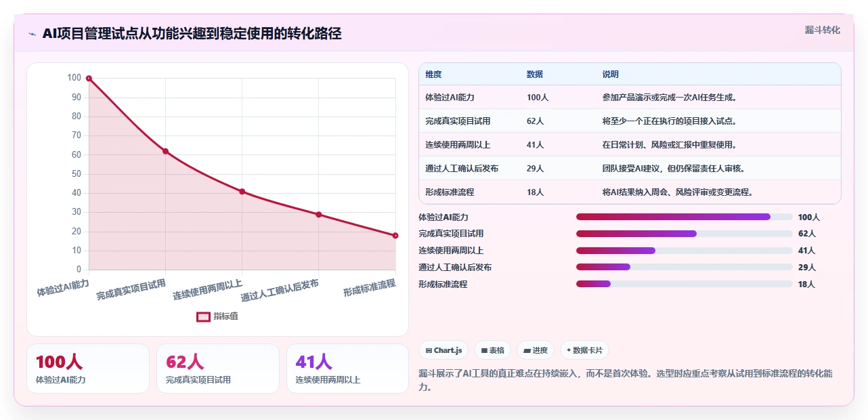Click the 体验过AI能力 table cell
Viewport: 868px width, 420px height.
470,98
